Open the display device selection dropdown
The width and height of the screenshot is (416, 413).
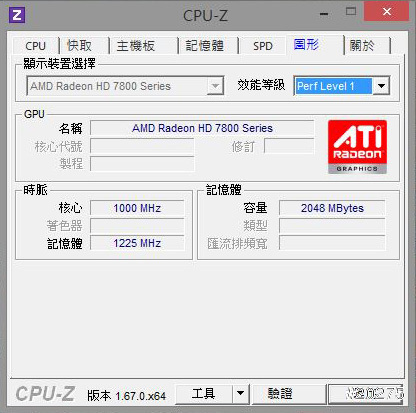[x=125, y=86]
